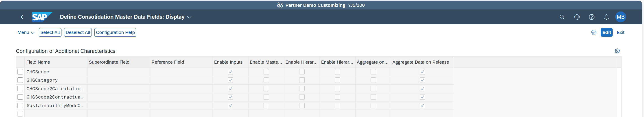Expand the page title dropdown chevron
This screenshot has height=117, width=644.
189,17
